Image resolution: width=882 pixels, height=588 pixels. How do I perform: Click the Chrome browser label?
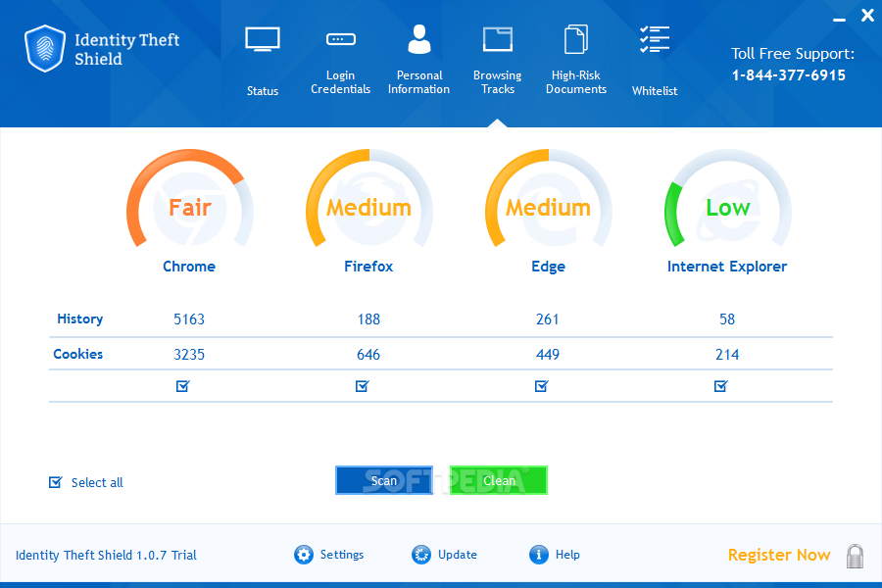click(x=189, y=267)
